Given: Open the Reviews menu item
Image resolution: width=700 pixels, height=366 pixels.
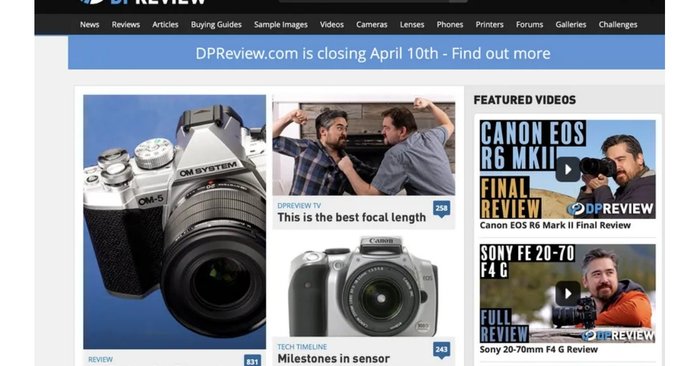Looking at the screenshot, I should tap(126, 25).
